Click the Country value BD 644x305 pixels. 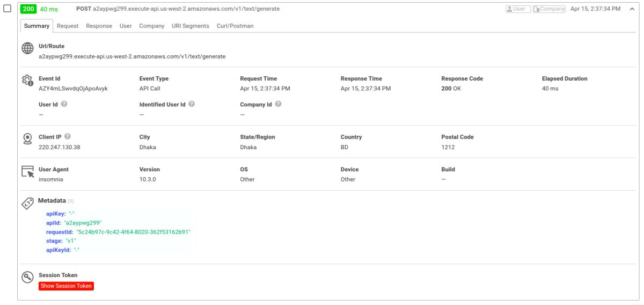[x=345, y=147]
